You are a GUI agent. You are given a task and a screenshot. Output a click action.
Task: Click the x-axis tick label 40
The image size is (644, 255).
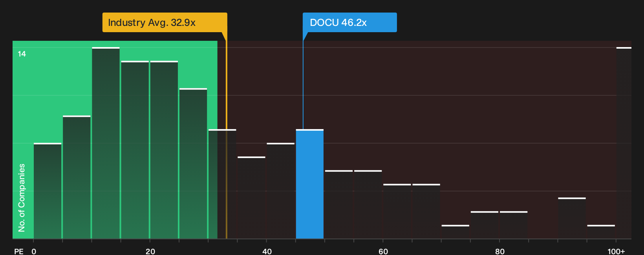click(x=267, y=251)
